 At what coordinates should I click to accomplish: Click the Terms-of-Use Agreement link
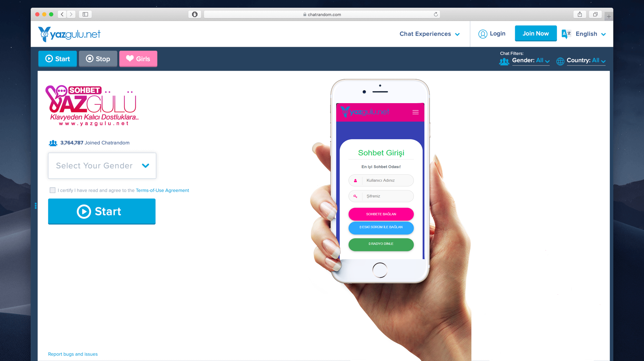point(162,190)
